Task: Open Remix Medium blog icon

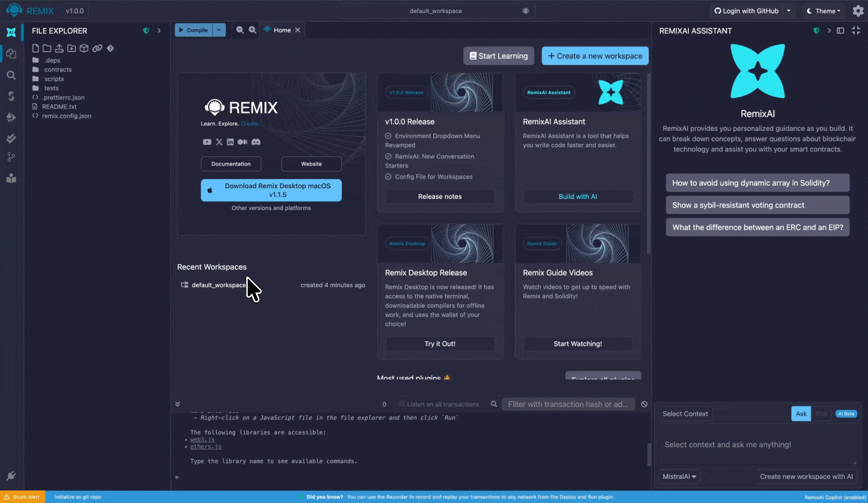Action: pyautogui.click(x=242, y=142)
